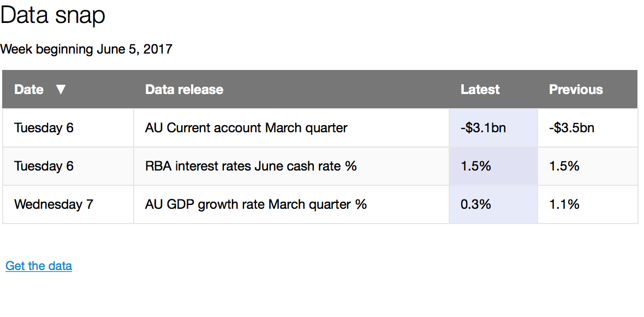Select the Week beginning June 5 text
The width and height of the screenshot is (644, 317).
[87, 49]
